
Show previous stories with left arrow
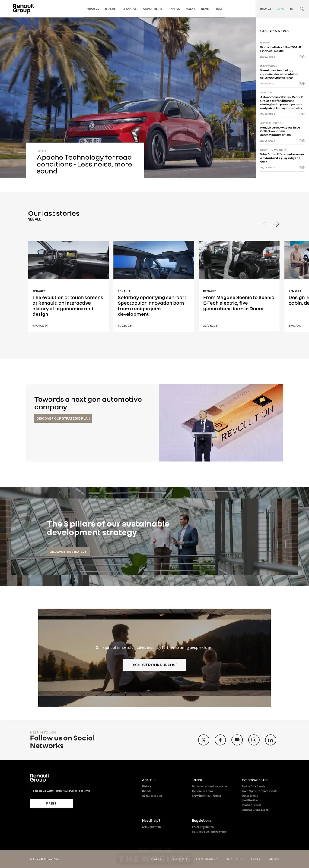pos(266,224)
